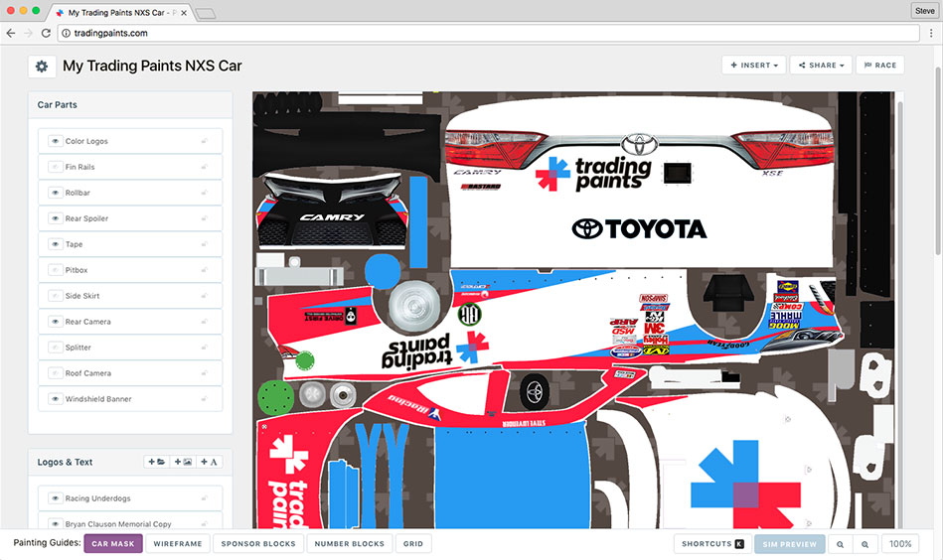Hide the Racing Underdogs logo layer
The height and width of the screenshot is (560, 943).
click(x=56, y=498)
